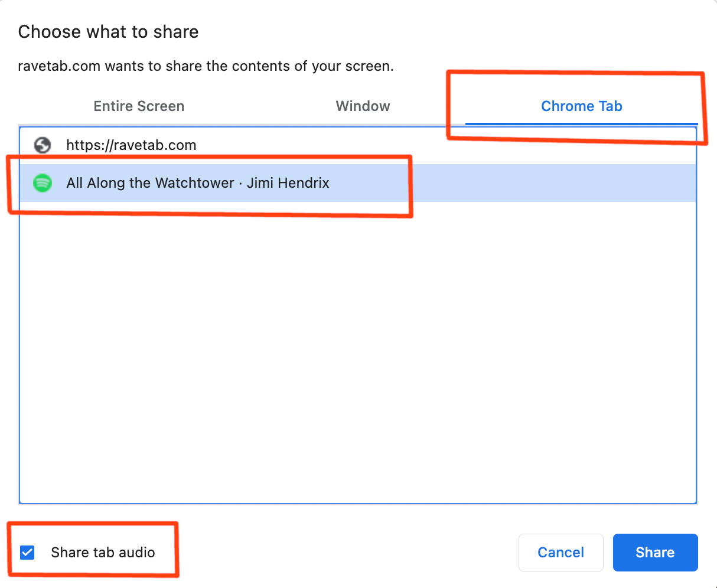717x588 pixels.
Task: Click the ravetab.com wants to share message
Action: [206, 66]
